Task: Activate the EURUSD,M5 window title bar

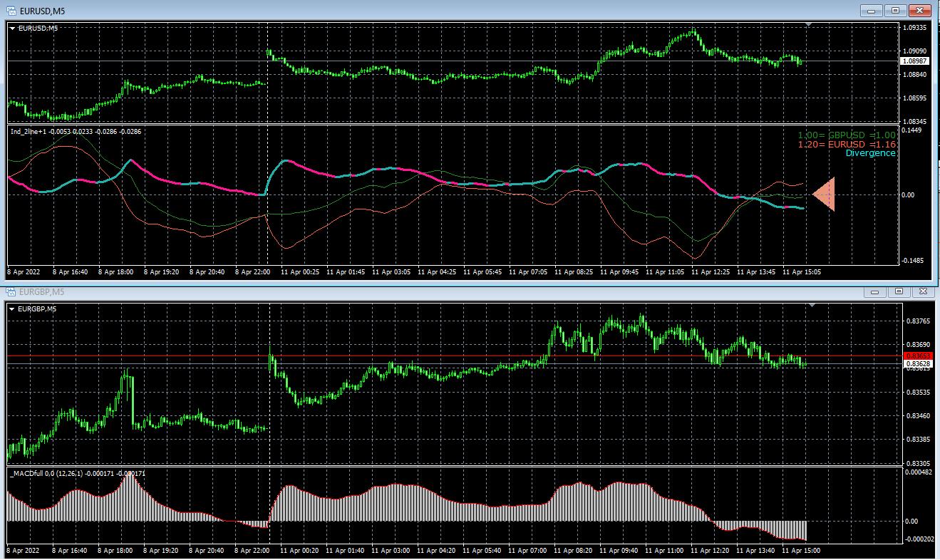Action: click(x=428, y=9)
